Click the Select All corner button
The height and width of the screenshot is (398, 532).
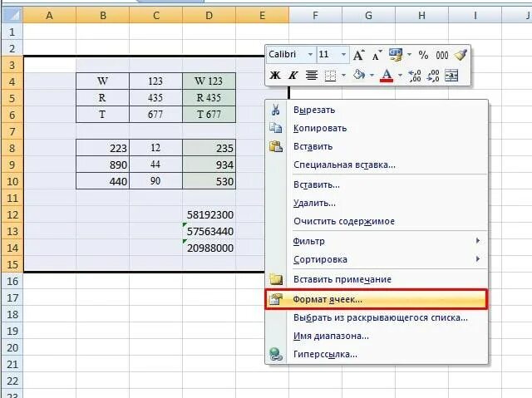click(12, 15)
